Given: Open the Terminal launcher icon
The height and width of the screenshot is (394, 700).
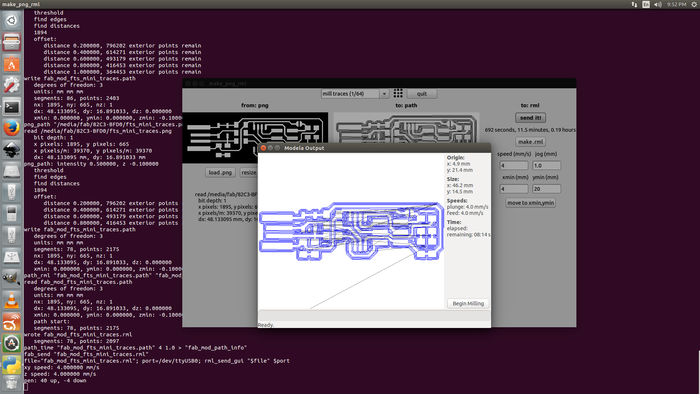Looking at the screenshot, I should point(12,107).
